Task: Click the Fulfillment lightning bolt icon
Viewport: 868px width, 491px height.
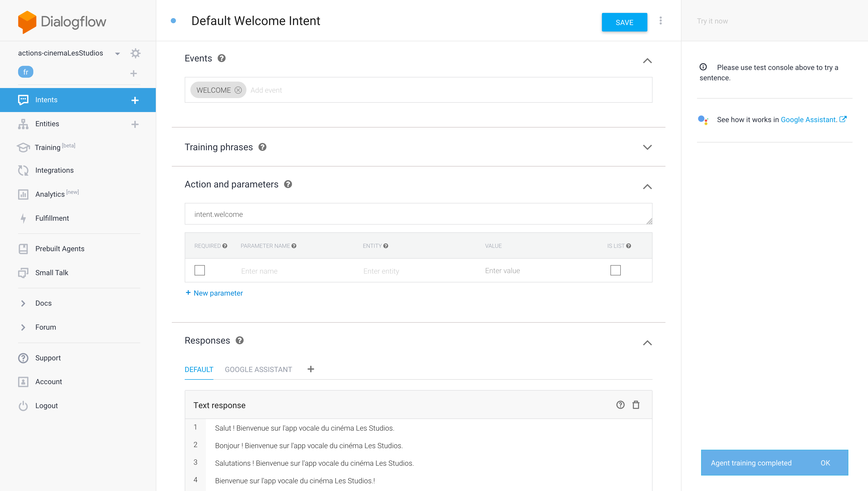Action: (23, 218)
